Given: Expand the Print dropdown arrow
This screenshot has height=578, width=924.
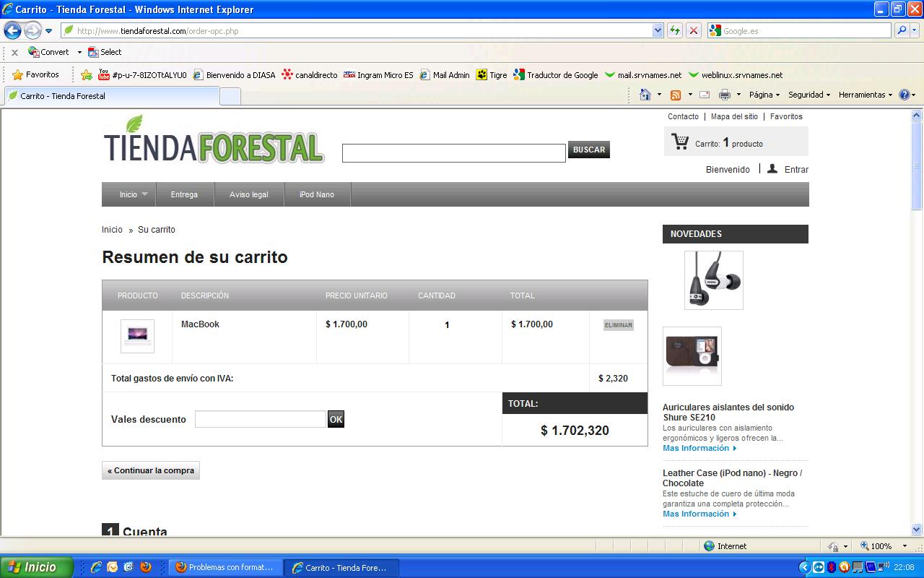Looking at the screenshot, I should [738, 95].
